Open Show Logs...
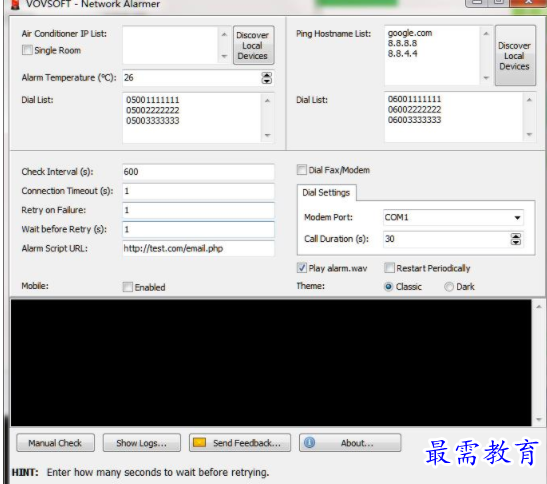 (x=142, y=443)
